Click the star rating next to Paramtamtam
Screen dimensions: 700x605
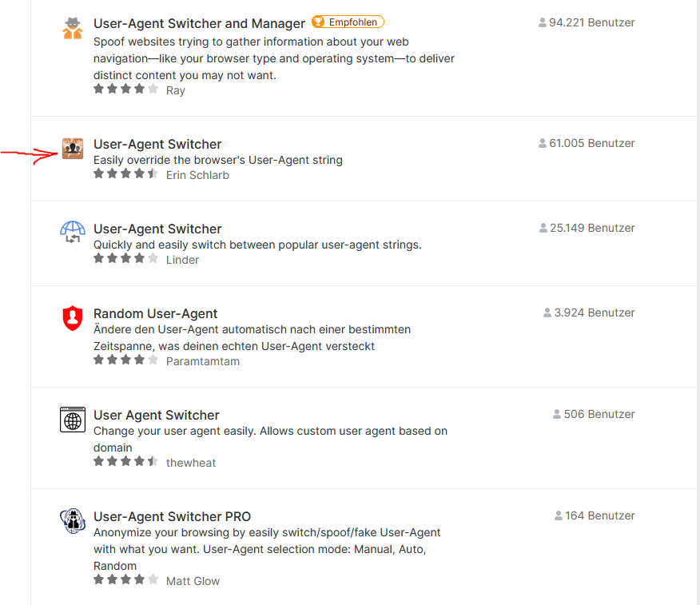(x=125, y=360)
